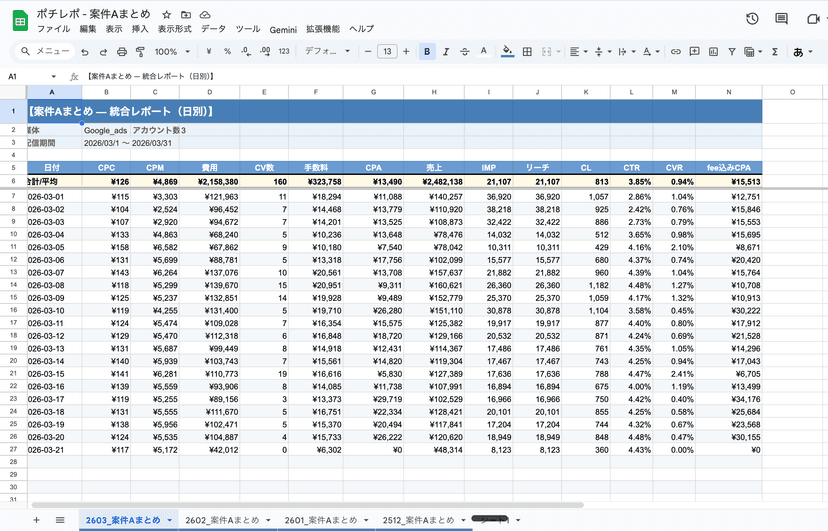Image resolution: width=828 pixels, height=531 pixels.
Task: Open ヘルプ menu
Action: click(361, 29)
